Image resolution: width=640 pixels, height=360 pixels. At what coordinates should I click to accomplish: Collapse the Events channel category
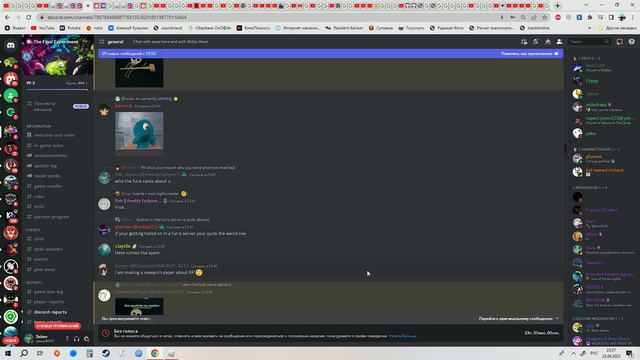pyautogui.click(x=33, y=230)
